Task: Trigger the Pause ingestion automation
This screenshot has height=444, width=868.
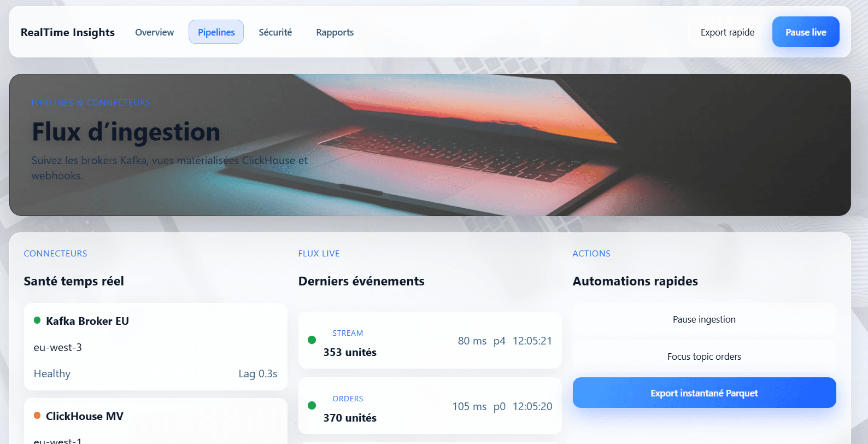Action: pyautogui.click(x=704, y=319)
